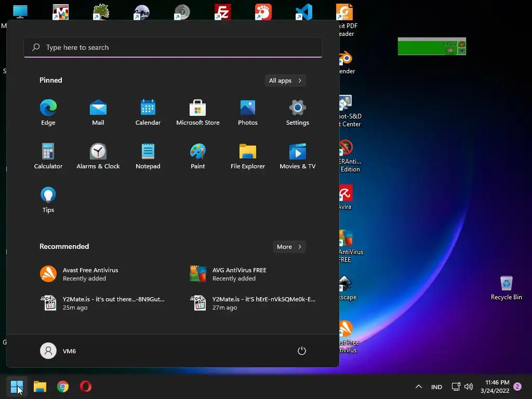Select the tree icon desktop shortcut
This screenshot has width=532, height=399.
point(101,12)
